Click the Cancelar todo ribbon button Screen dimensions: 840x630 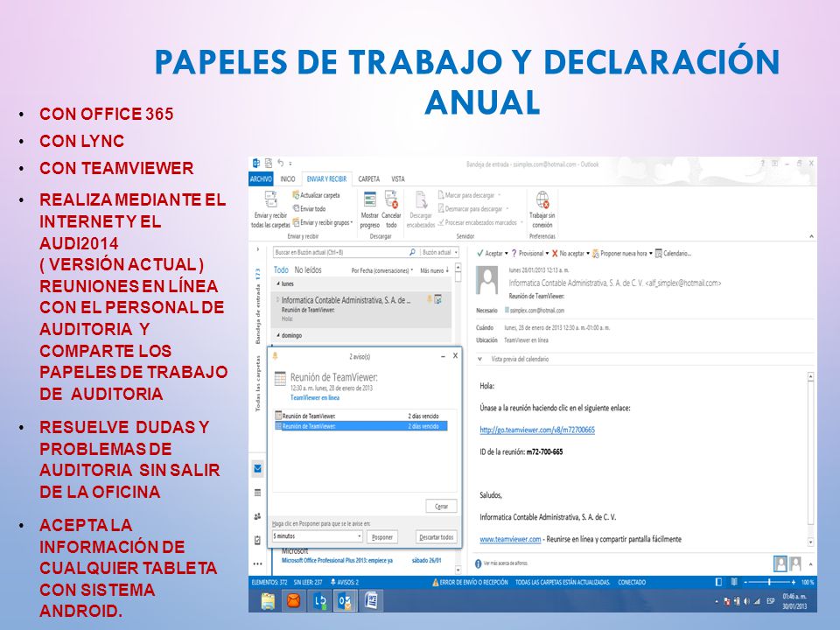coord(392,209)
